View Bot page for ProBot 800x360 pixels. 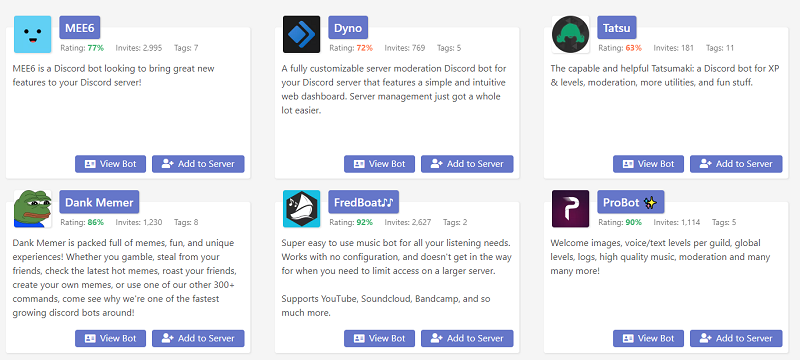(x=648, y=338)
